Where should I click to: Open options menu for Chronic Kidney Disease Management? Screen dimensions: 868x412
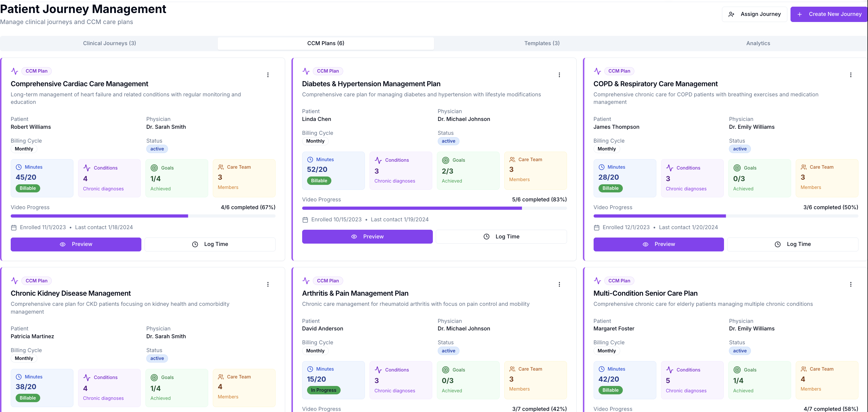pyautogui.click(x=268, y=284)
